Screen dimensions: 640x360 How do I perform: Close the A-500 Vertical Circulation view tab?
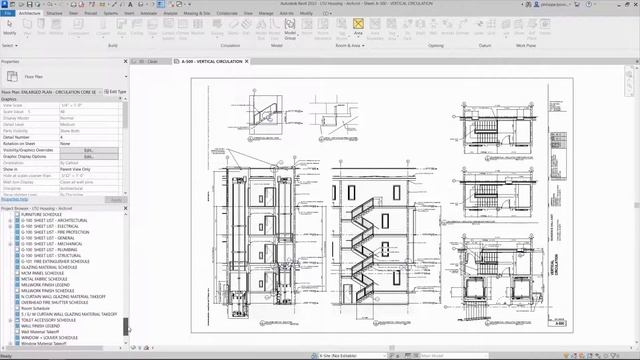[247, 61]
